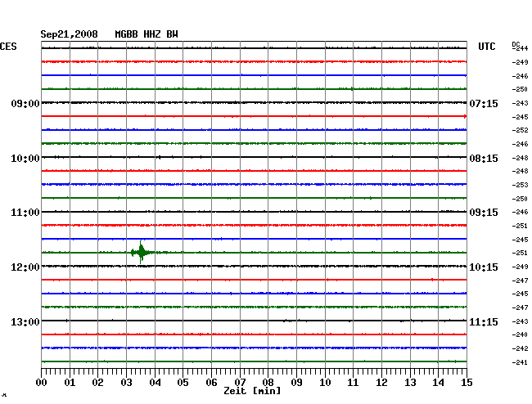Click the DC offset value -244
Viewport: 532px width, 404px height.
click(520, 48)
